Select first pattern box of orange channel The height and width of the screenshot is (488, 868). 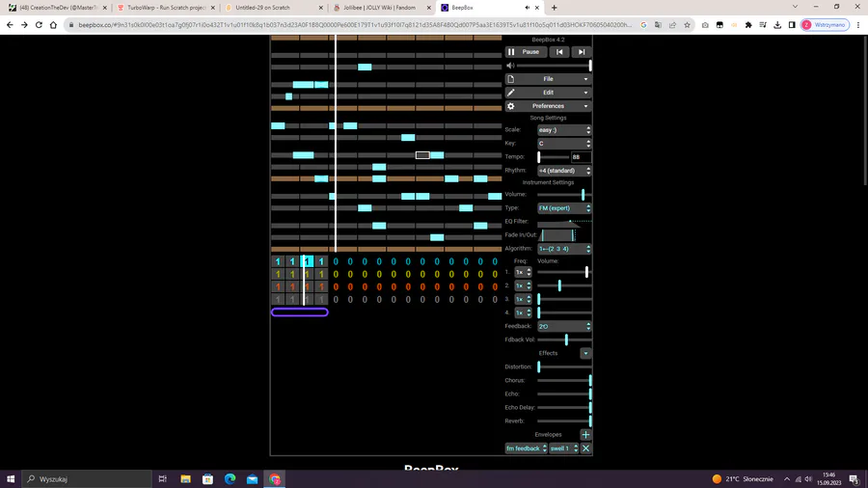pos(278,287)
